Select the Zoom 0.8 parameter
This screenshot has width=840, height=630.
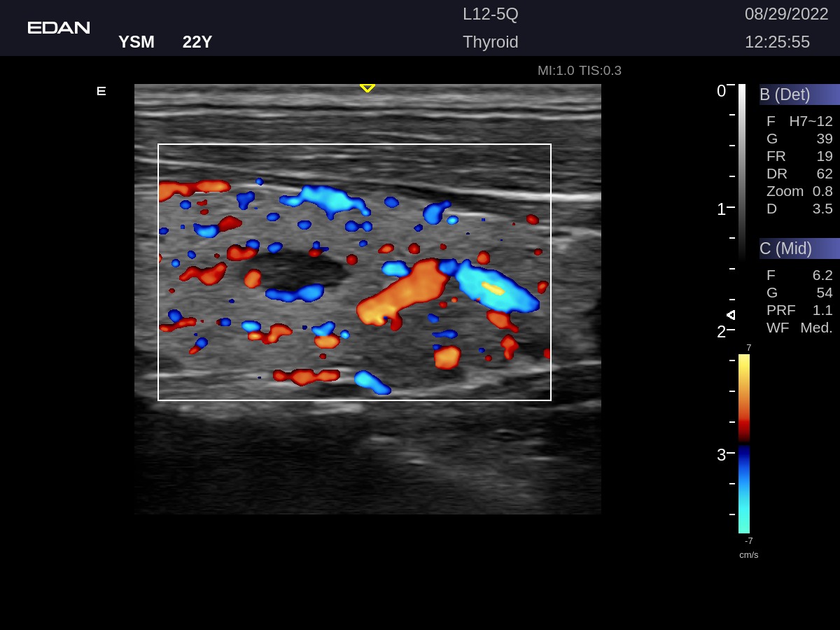click(x=799, y=191)
